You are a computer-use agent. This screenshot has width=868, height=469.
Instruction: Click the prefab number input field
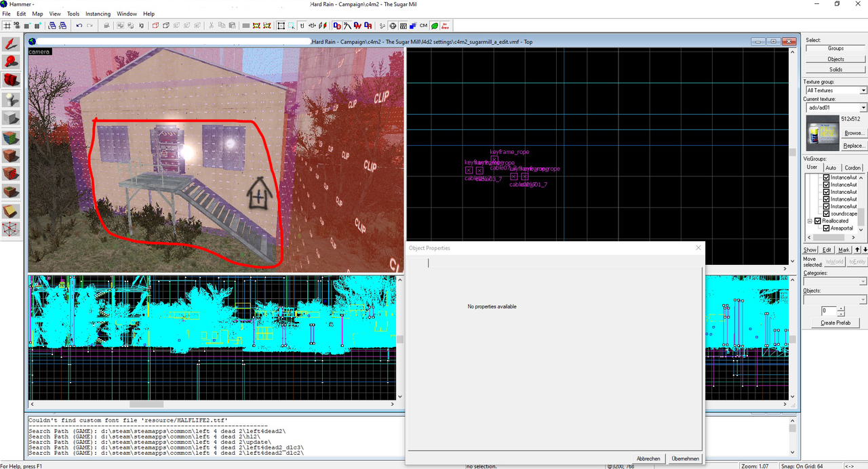[x=828, y=310]
